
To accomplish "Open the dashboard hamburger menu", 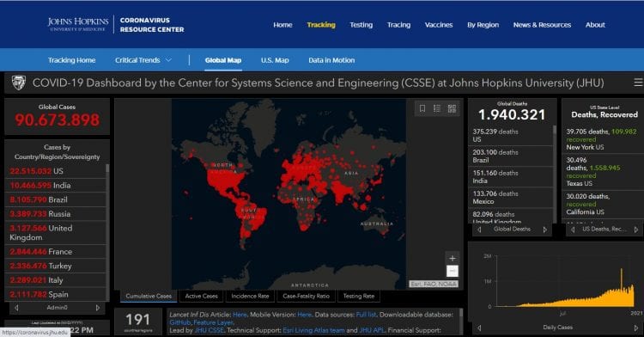I will [638, 83].
